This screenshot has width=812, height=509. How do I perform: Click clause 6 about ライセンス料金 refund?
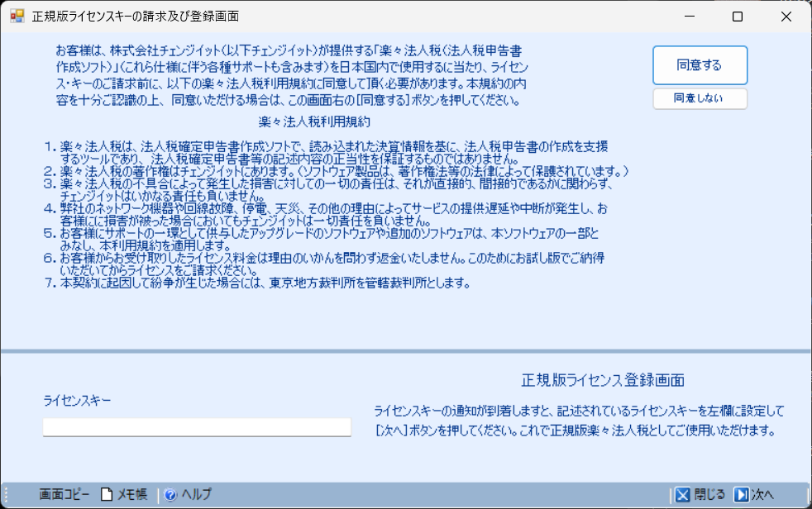point(324,264)
